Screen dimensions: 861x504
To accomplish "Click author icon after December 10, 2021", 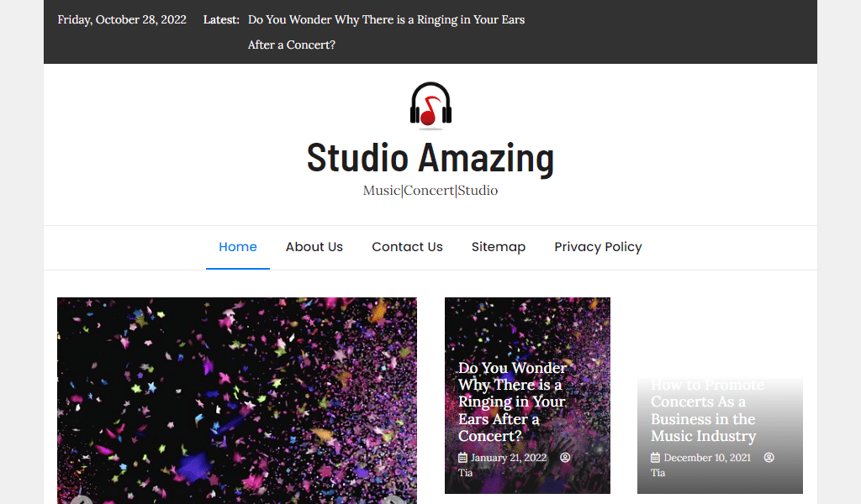I will point(769,458).
